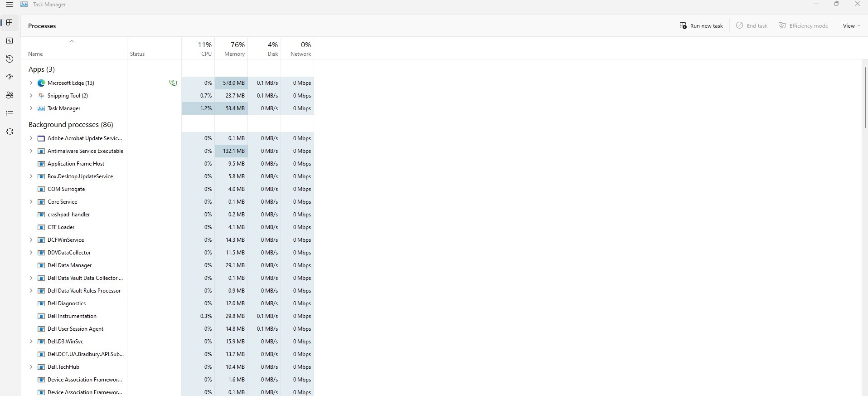868x396 pixels.
Task: Click the 578.0 MB memory value
Action: click(x=233, y=83)
